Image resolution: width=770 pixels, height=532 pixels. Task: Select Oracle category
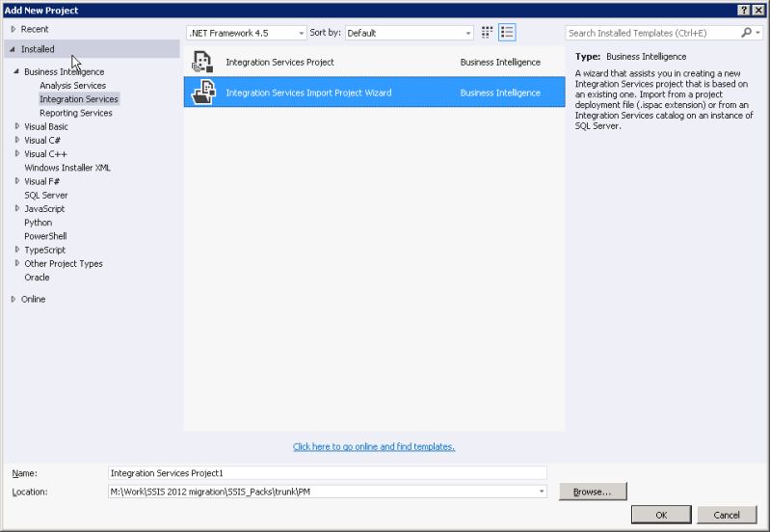(37, 277)
